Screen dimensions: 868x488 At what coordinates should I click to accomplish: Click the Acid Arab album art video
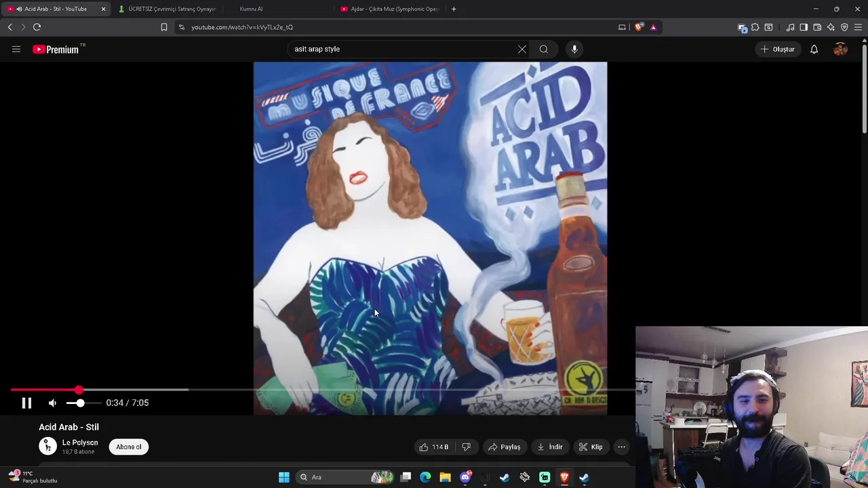click(x=430, y=238)
